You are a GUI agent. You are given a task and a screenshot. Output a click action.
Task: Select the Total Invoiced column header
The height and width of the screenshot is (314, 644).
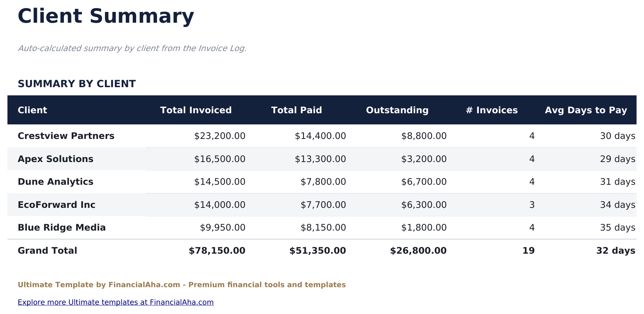[x=196, y=110]
